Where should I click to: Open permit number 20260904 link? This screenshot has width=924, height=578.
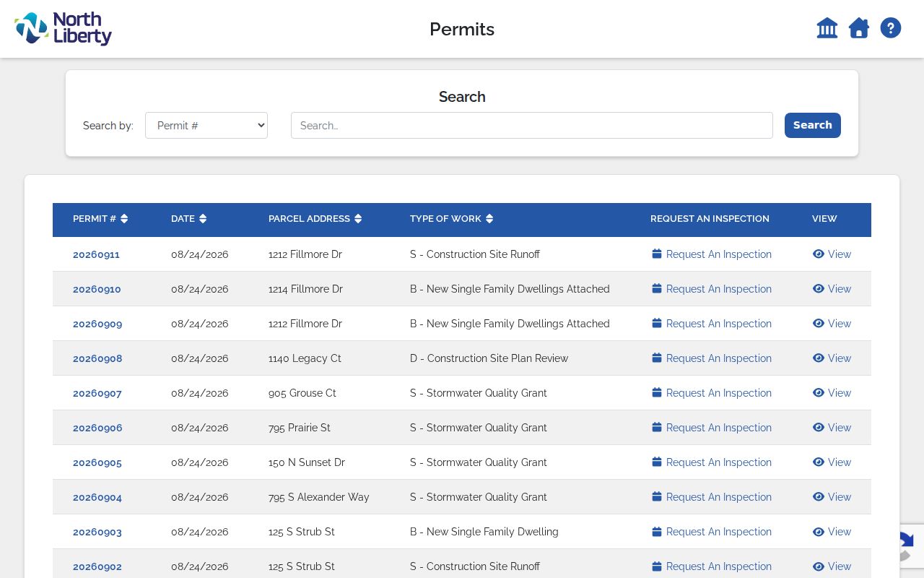click(97, 497)
